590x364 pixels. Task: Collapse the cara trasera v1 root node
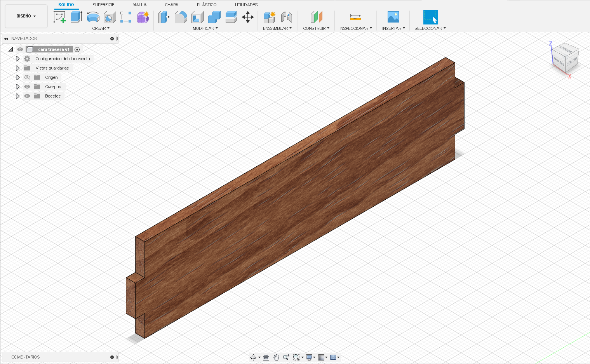(11, 49)
